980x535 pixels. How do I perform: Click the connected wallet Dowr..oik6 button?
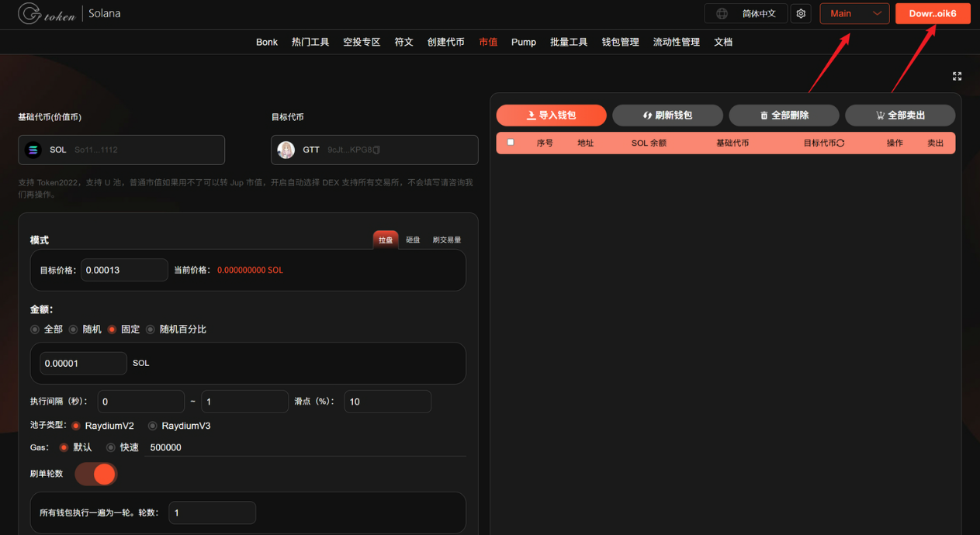click(x=933, y=13)
